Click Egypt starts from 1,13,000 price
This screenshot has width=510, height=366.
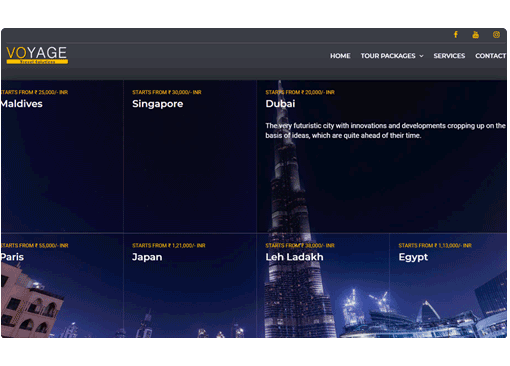(x=435, y=246)
